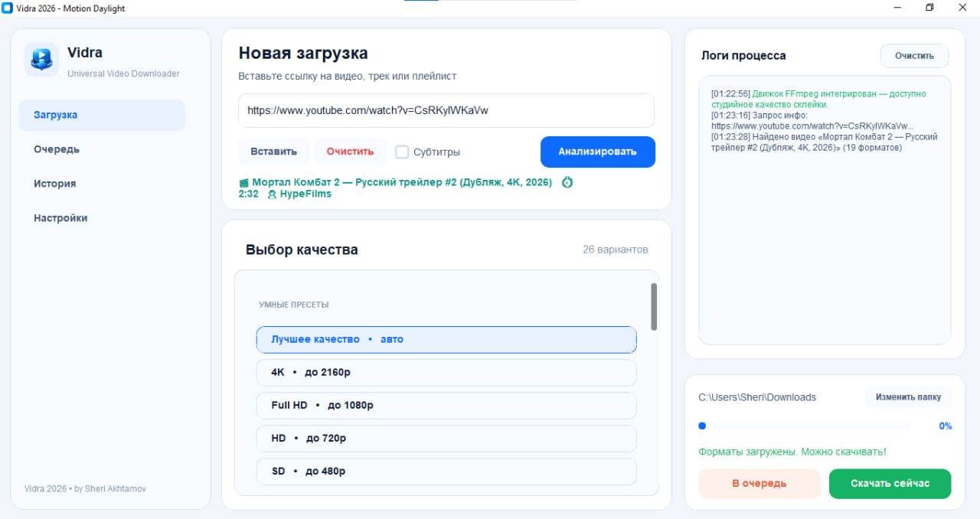Screen dimensions: 980x519
Task: Click the Vidra icon in the title bar
Action: (x=8, y=7)
